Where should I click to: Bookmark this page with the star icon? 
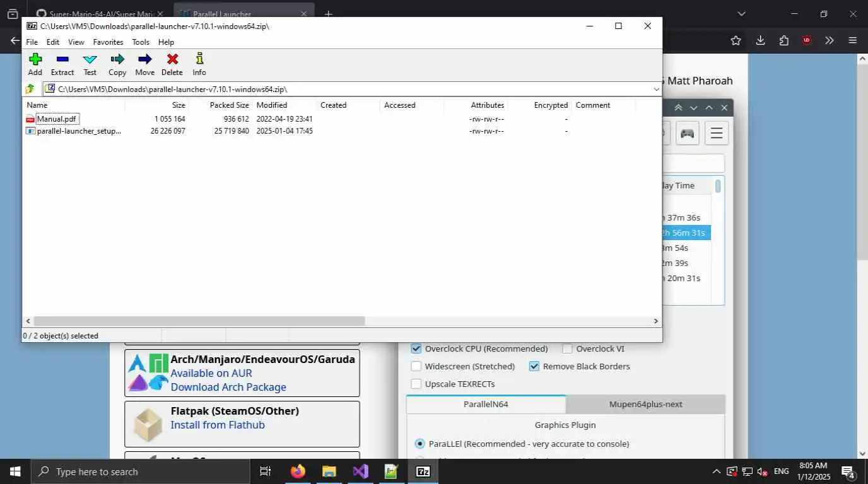click(x=736, y=40)
